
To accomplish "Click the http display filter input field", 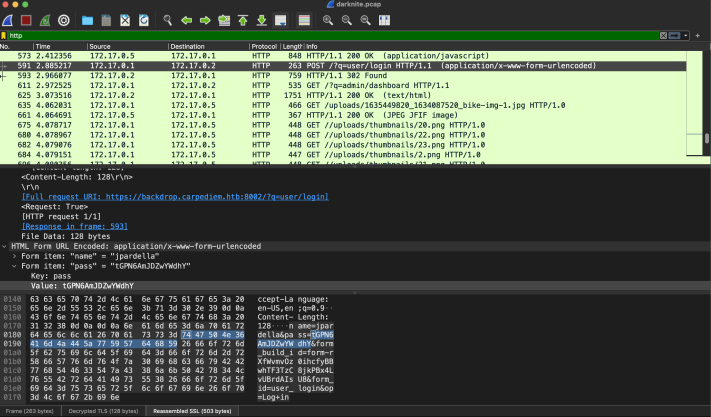I will [x=300, y=35].
